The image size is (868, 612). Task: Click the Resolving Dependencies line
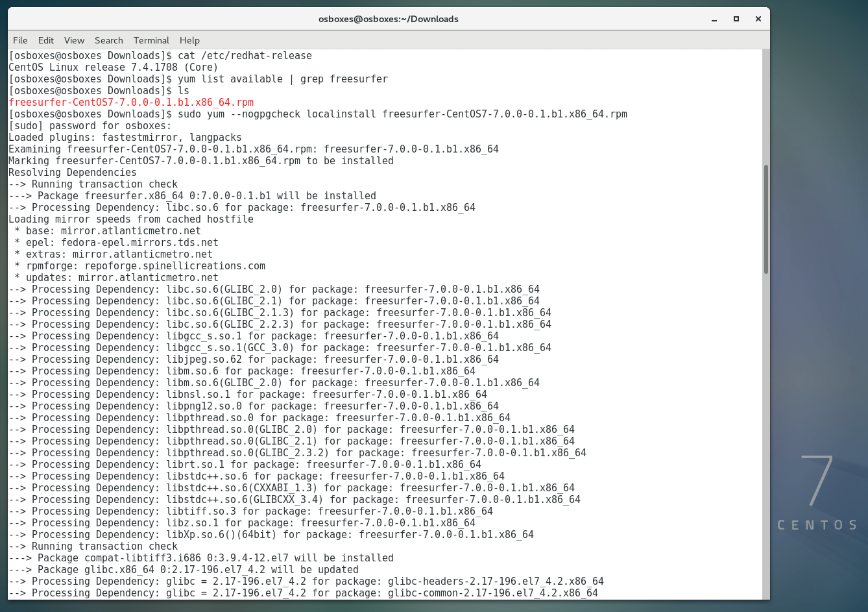click(x=73, y=173)
